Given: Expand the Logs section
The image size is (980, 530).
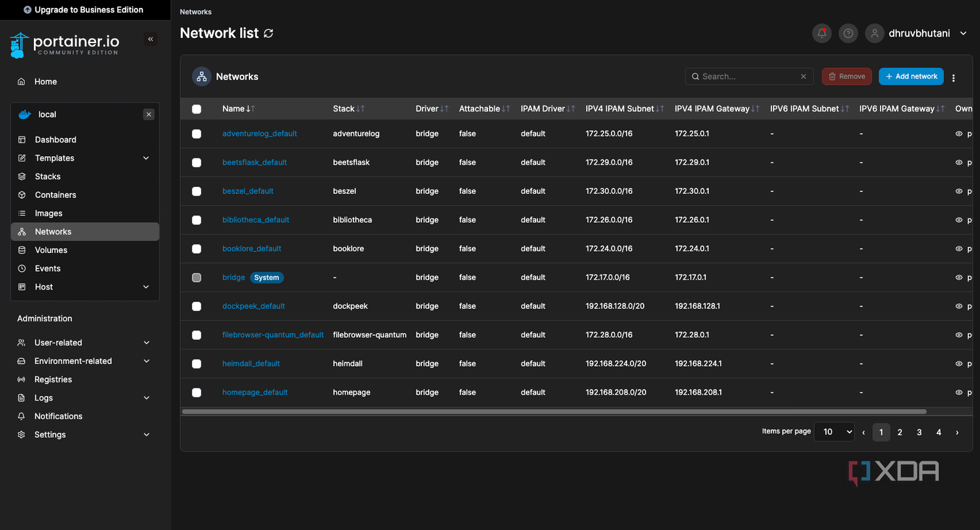Looking at the screenshot, I should pos(85,398).
